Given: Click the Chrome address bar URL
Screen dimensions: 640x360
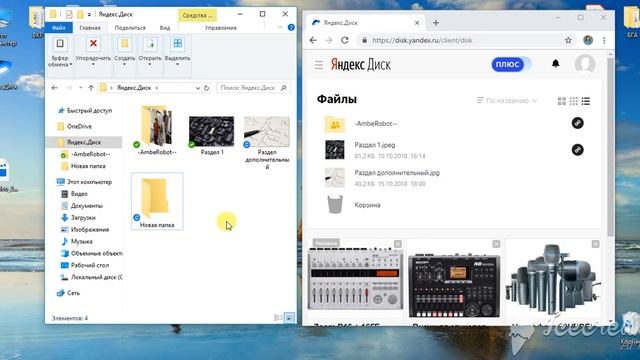Looking at the screenshot, I should pos(422,40).
